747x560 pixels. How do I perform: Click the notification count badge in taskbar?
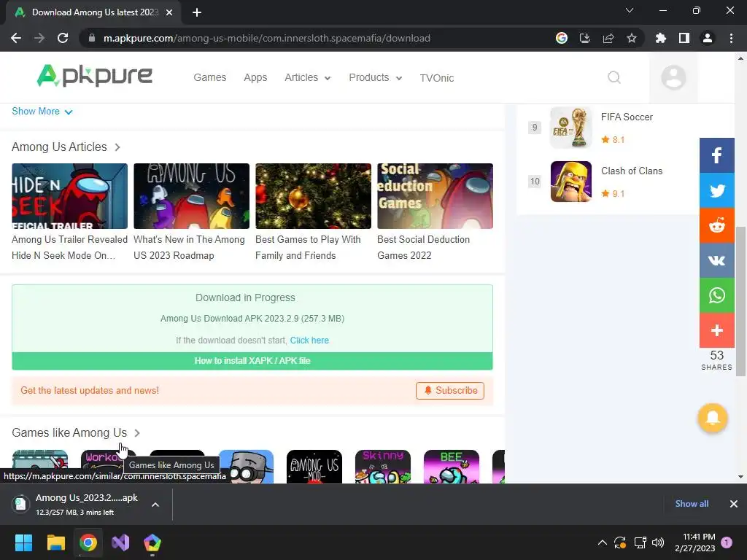727,542
